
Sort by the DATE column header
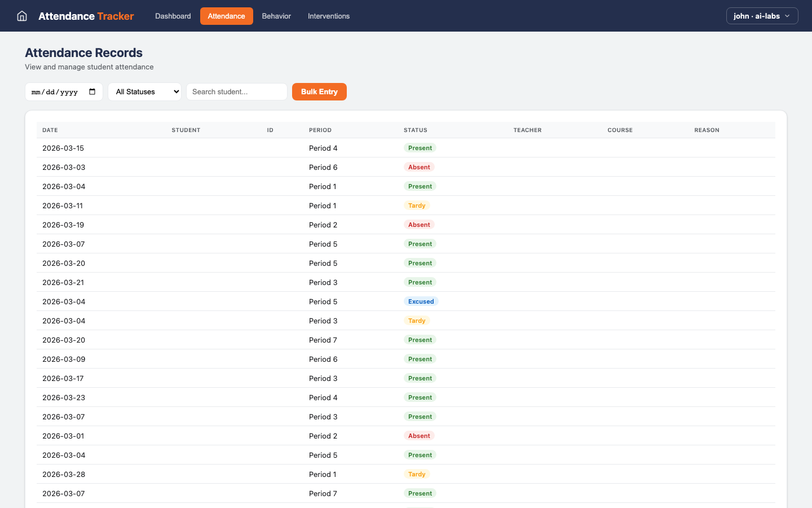point(50,130)
